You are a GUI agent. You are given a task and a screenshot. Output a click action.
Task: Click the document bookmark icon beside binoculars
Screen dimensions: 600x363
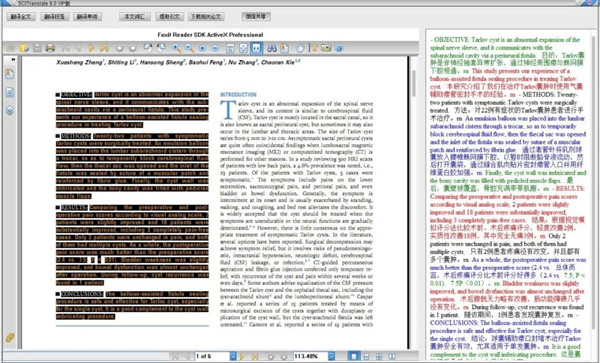click(284, 48)
